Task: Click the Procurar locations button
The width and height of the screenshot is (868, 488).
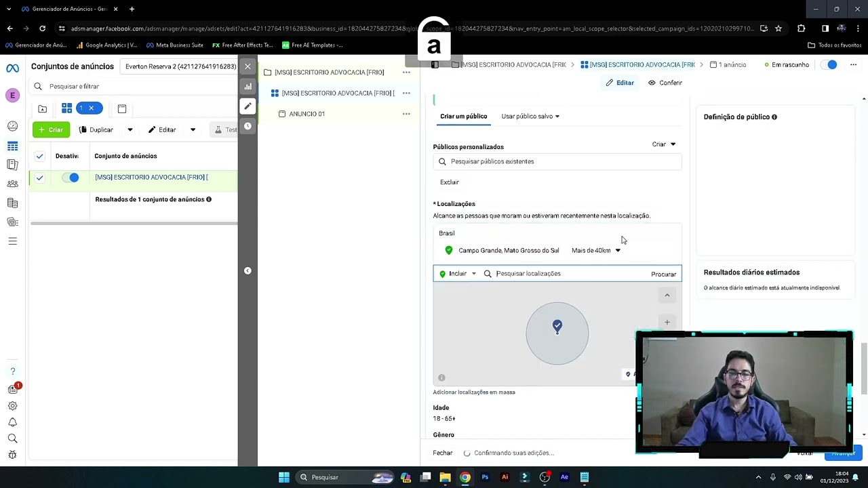Action: [663, 274]
